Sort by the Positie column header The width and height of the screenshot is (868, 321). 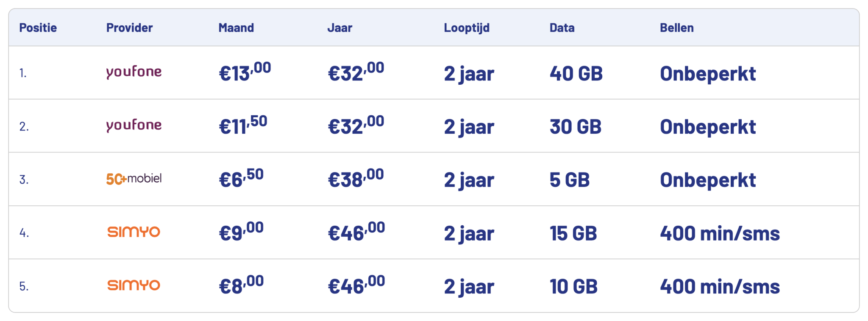(x=38, y=28)
